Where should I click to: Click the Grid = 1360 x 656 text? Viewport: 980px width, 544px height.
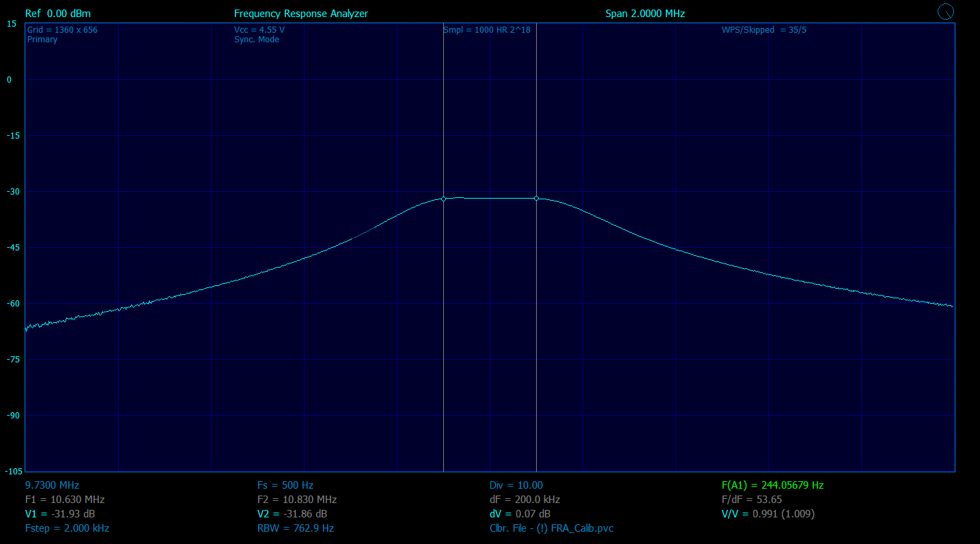click(62, 30)
